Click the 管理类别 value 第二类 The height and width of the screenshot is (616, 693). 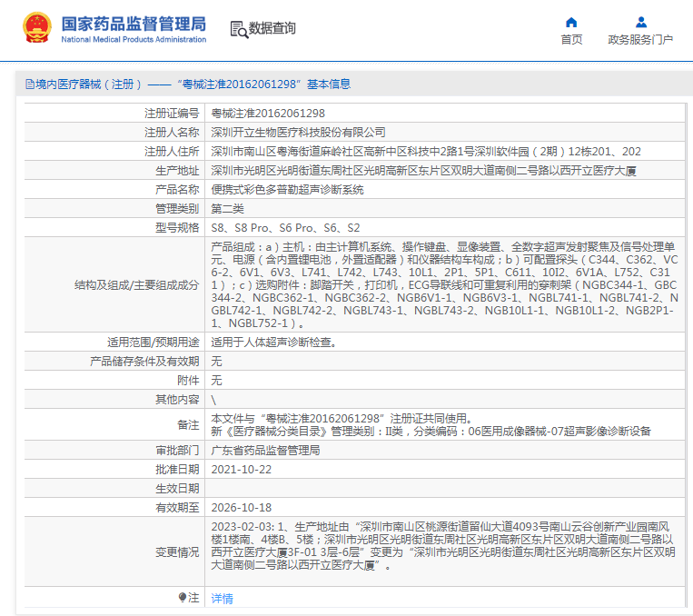tap(227, 209)
